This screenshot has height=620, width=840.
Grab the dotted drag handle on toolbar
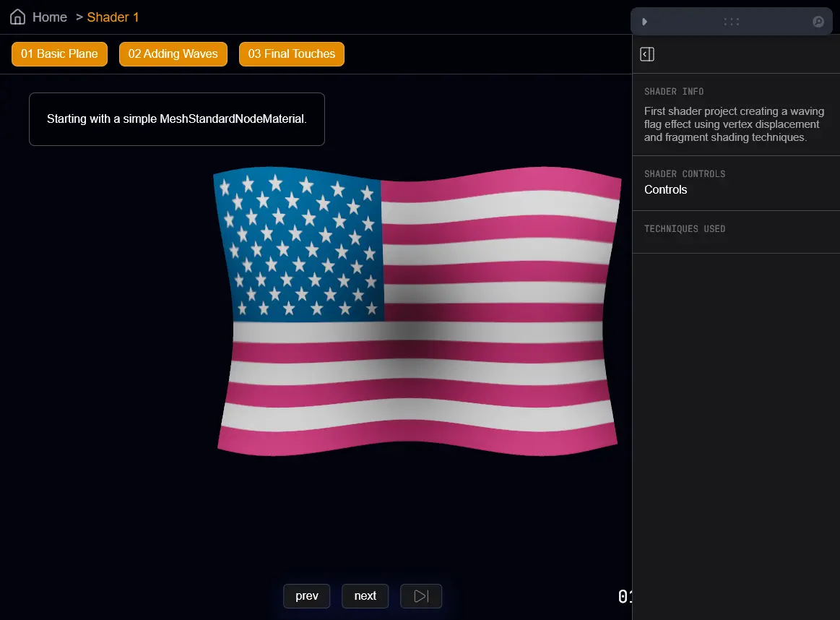731,22
